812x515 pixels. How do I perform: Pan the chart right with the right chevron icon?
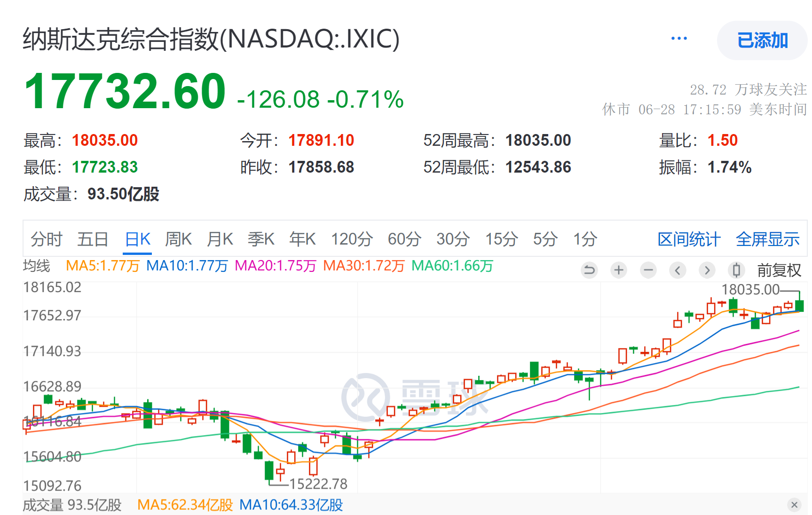707,270
